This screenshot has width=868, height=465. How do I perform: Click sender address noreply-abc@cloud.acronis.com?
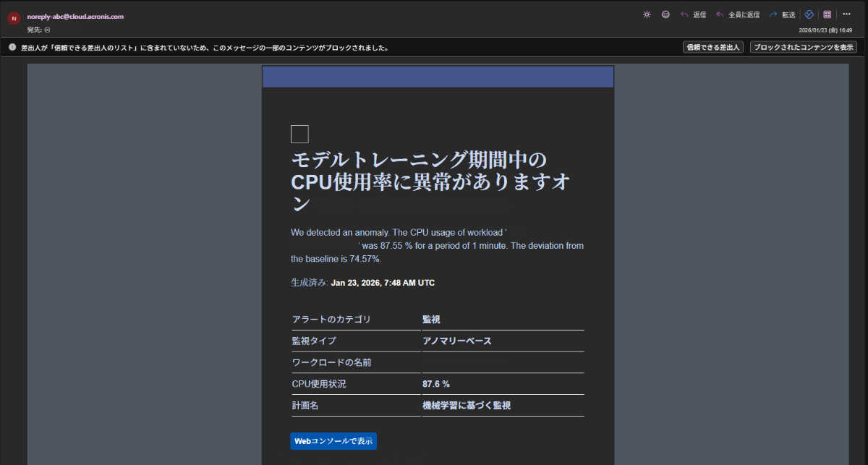(75, 16)
